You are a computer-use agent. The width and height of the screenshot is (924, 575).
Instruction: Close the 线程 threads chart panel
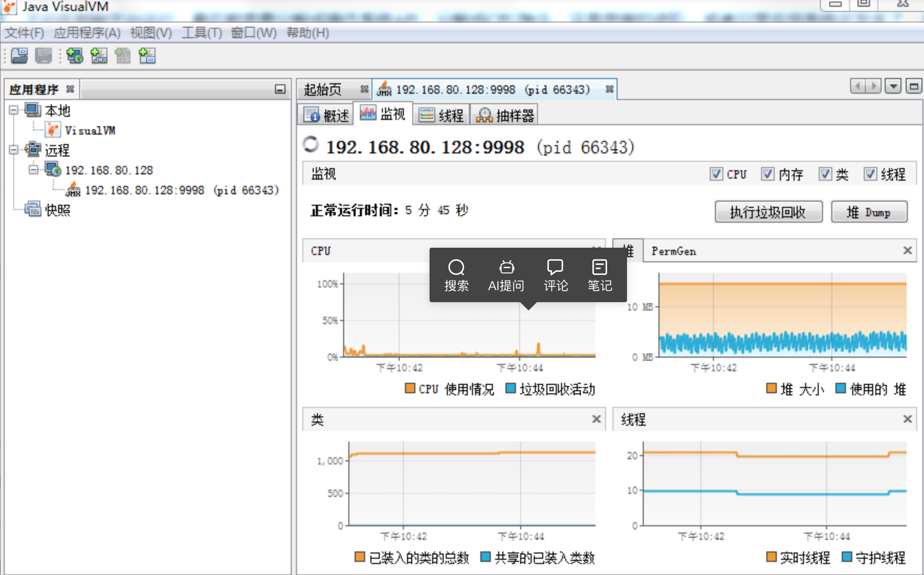pyautogui.click(x=907, y=419)
